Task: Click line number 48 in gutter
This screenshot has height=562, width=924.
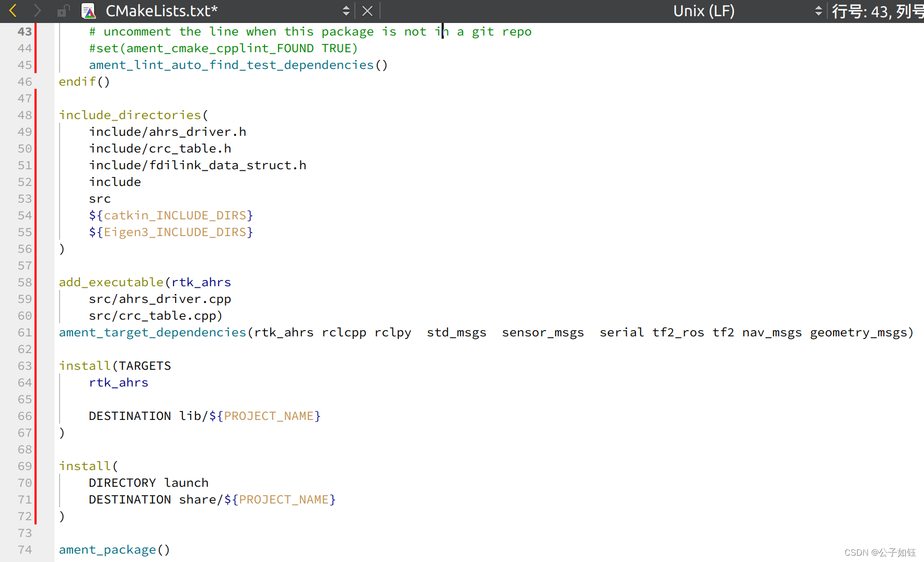Action: click(x=25, y=115)
